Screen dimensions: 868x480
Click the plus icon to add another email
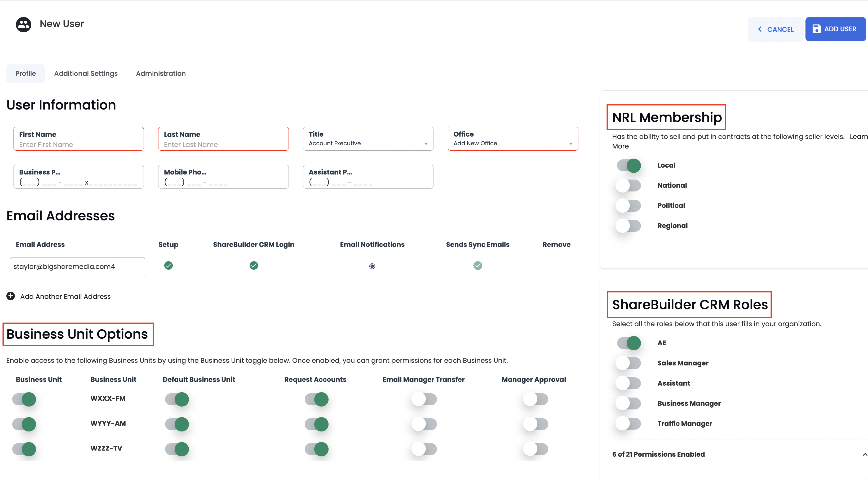tap(11, 296)
